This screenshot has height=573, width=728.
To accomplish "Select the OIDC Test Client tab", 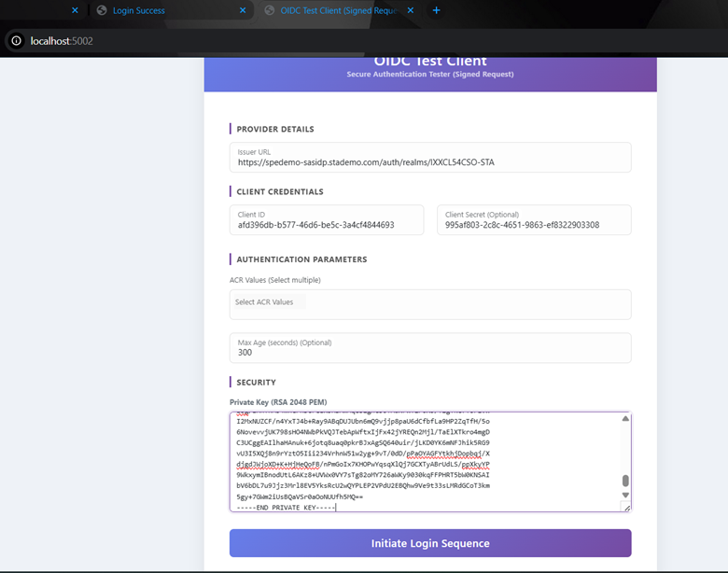I will (339, 10).
